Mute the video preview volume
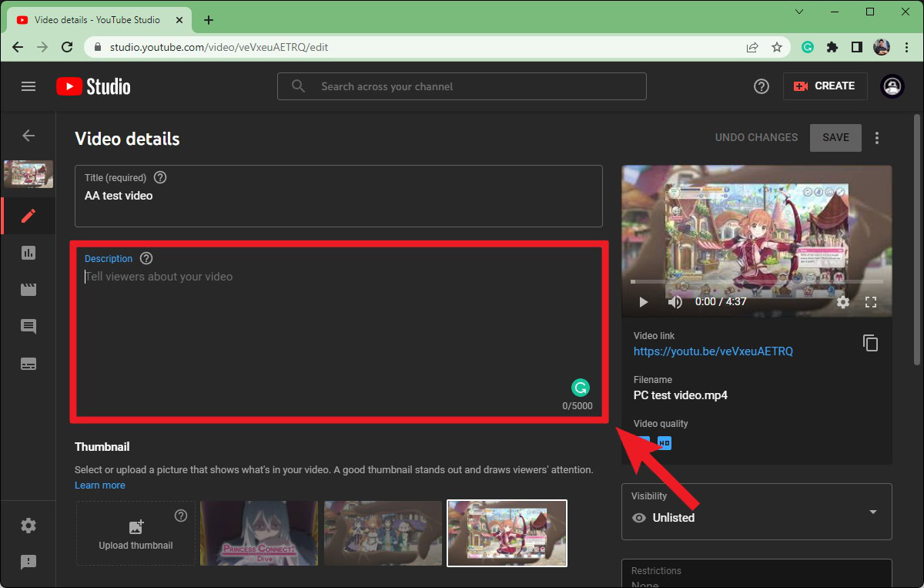 pyautogui.click(x=675, y=302)
